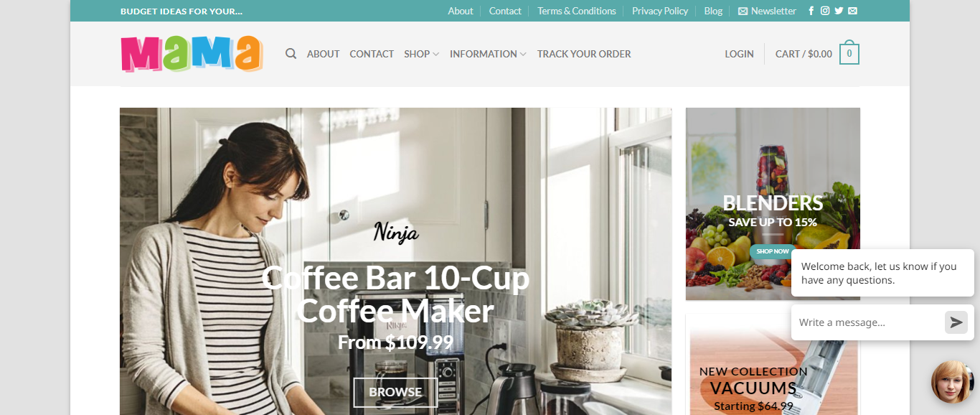Open Track Your Order menu item
980x415 pixels.
[x=584, y=54]
